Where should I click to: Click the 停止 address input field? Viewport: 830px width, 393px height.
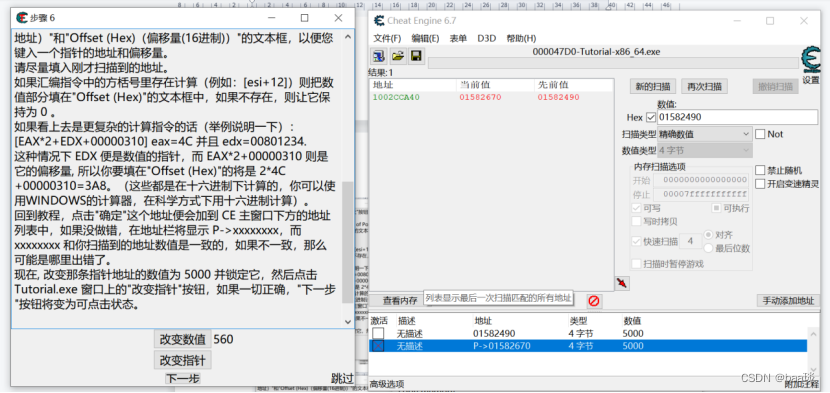(x=701, y=194)
